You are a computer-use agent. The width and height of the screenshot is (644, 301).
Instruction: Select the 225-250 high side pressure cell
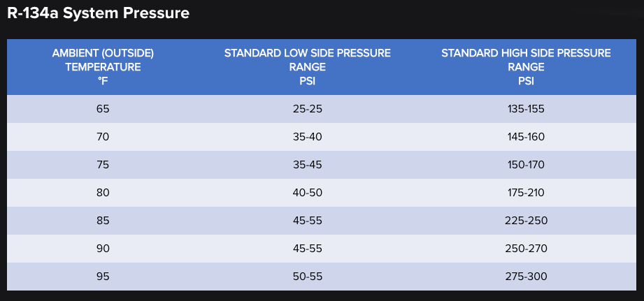tap(526, 221)
